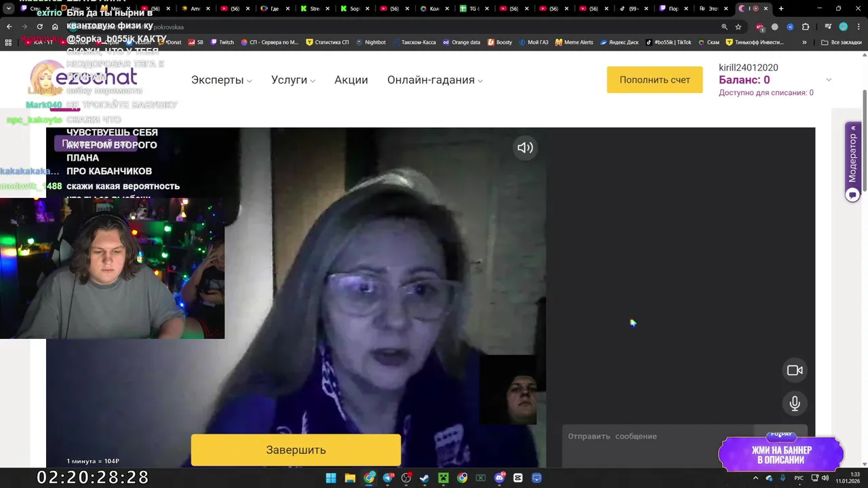Open File Explorer from taskbar
The image size is (868, 488).
point(350,478)
